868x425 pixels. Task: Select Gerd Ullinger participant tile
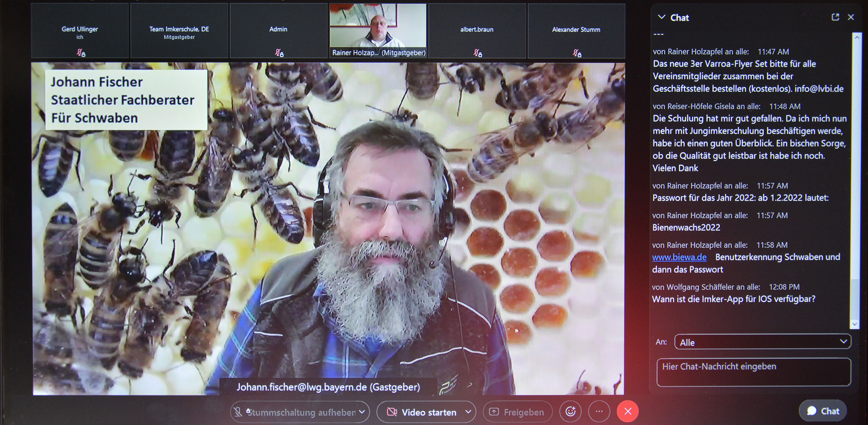click(80, 31)
